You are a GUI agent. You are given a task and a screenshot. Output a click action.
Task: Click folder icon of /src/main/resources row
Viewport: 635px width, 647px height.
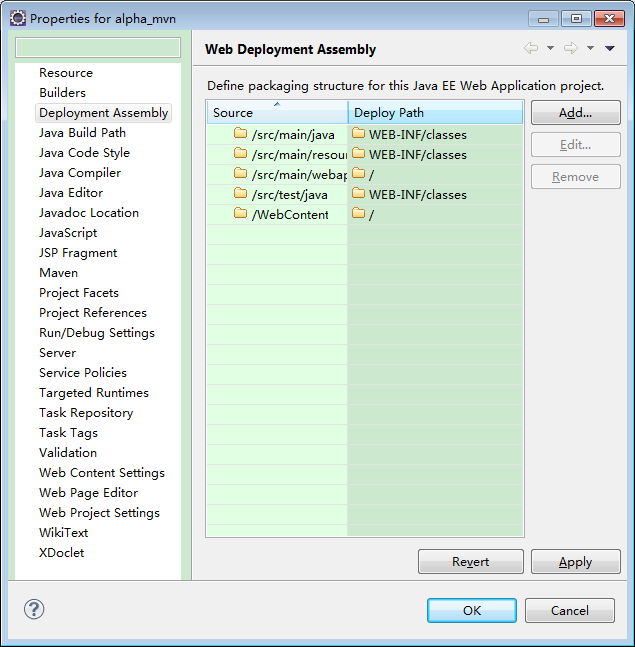click(x=240, y=154)
